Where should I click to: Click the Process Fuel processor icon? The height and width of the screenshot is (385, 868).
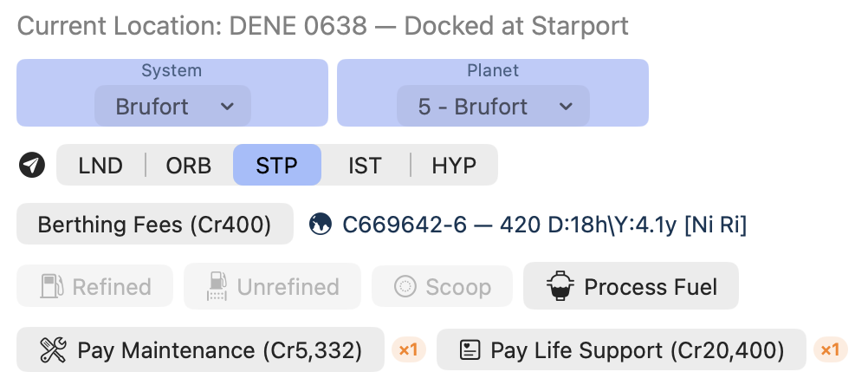click(x=560, y=286)
